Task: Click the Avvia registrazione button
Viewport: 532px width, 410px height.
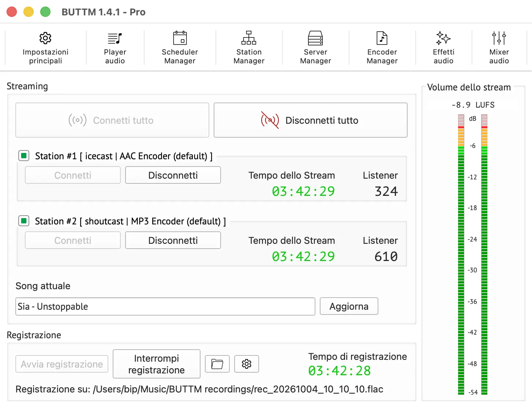Action: tap(62, 364)
